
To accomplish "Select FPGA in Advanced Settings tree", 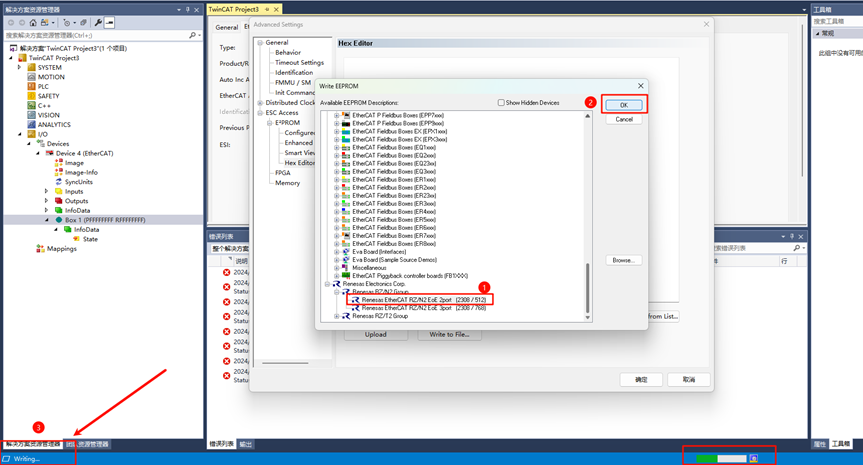I will pos(282,173).
